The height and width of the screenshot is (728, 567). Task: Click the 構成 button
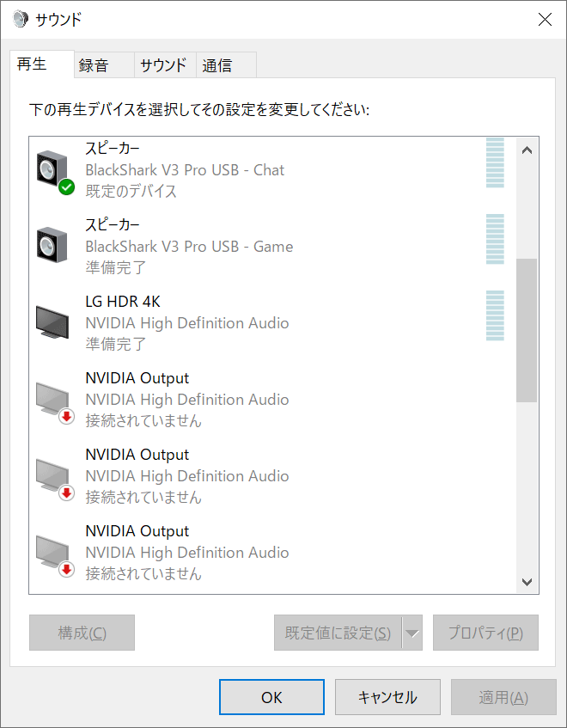tap(82, 633)
